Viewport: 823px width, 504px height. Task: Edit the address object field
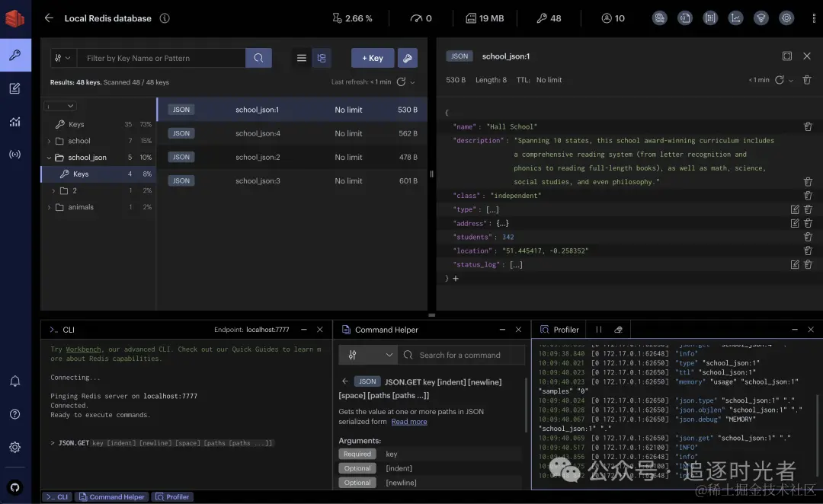[795, 223]
